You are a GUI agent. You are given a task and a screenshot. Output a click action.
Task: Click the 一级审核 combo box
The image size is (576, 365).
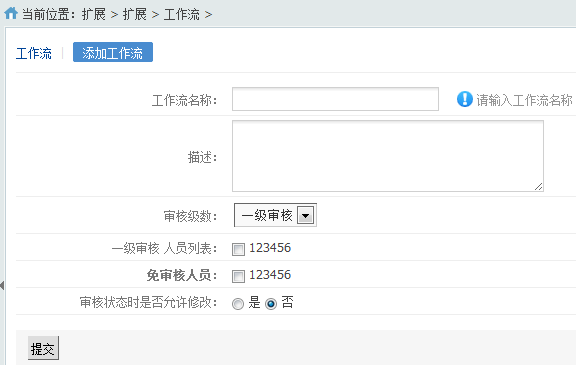point(275,215)
